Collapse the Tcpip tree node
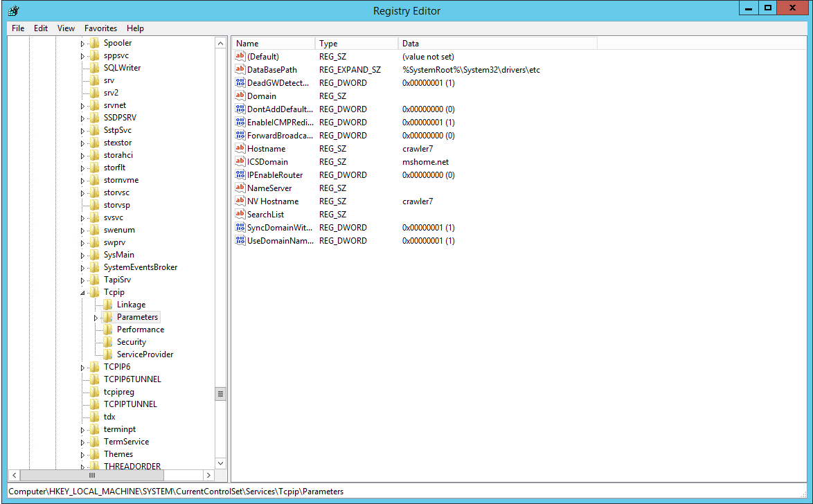The height and width of the screenshot is (504, 813). pos(82,293)
